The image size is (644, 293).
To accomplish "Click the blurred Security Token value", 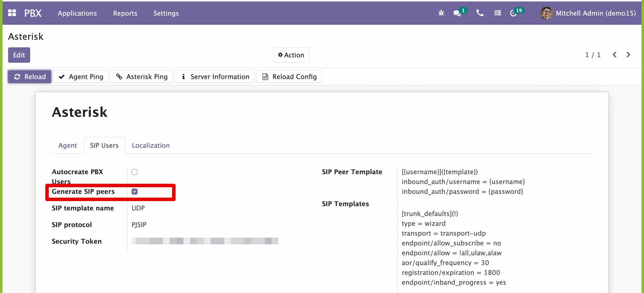I will point(205,241).
